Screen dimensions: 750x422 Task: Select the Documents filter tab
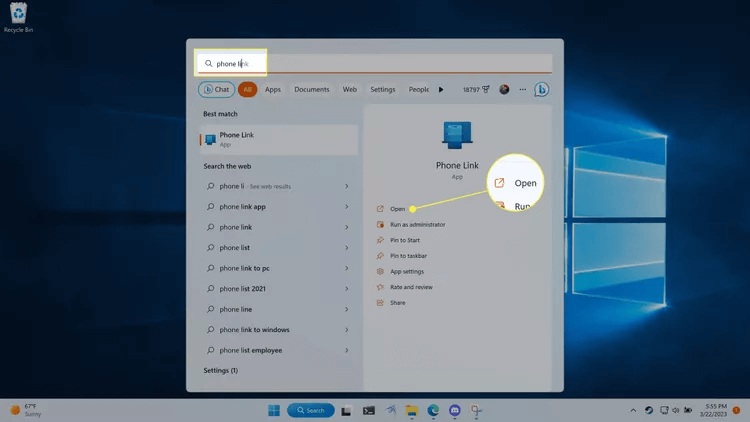point(311,89)
